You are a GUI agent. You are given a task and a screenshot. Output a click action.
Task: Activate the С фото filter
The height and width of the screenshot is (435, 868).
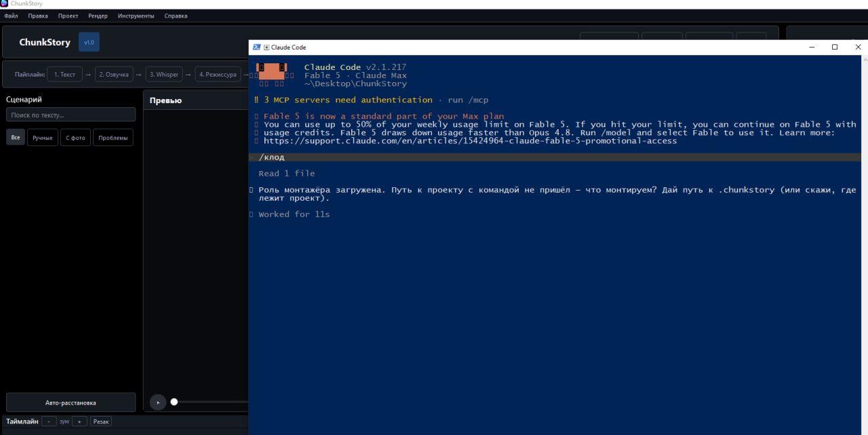(x=75, y=138)
